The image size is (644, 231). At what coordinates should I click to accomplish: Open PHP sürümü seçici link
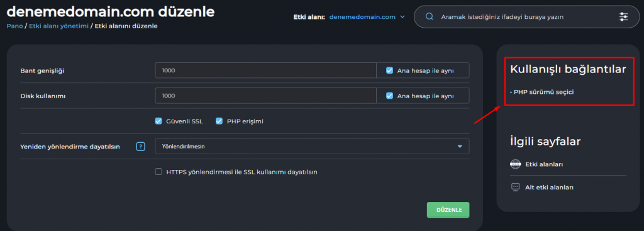543,92
